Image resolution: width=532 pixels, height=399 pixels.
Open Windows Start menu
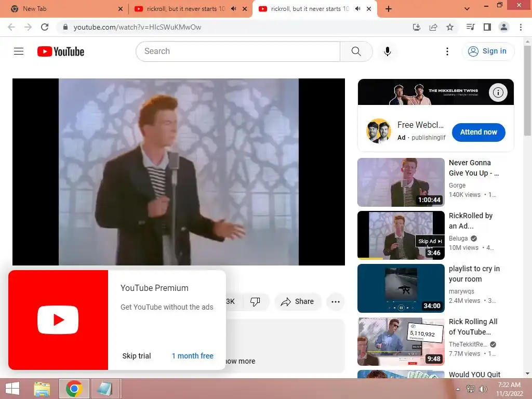pos(12,389)
